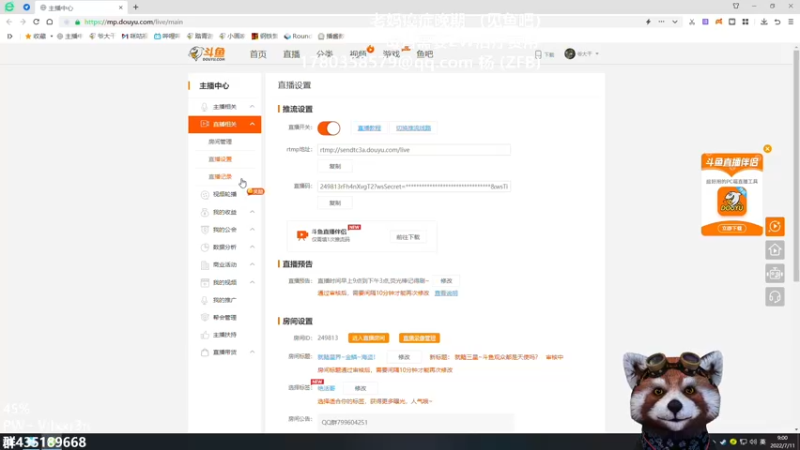The height and width of the screenshot is (450, 800).
Task: Click 修改 next to 选择标签
Action: coord(361,388)
